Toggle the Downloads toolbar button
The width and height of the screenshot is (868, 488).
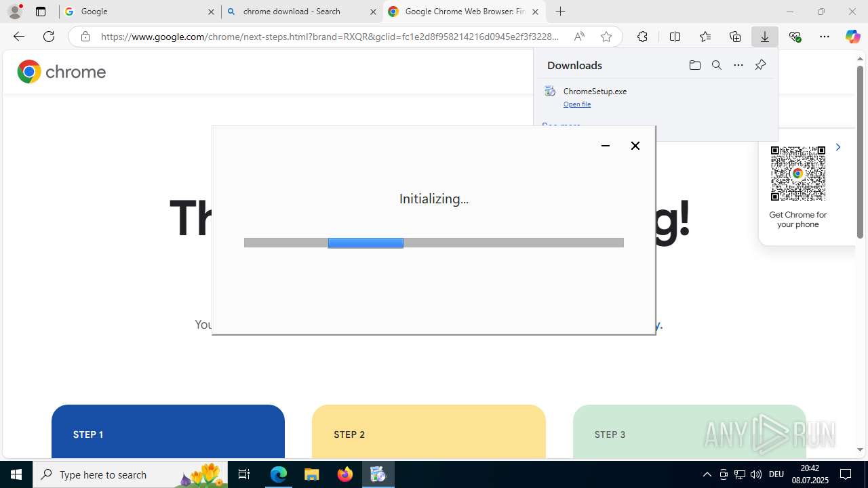(x=765, y=37)
